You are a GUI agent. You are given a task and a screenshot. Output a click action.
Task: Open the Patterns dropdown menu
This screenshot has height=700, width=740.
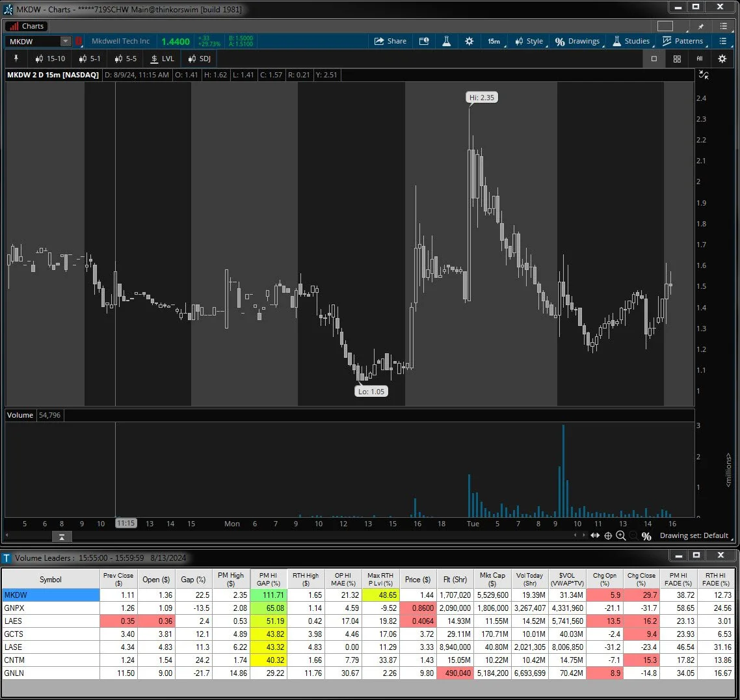pyautogui.click(x=683, y=41)
